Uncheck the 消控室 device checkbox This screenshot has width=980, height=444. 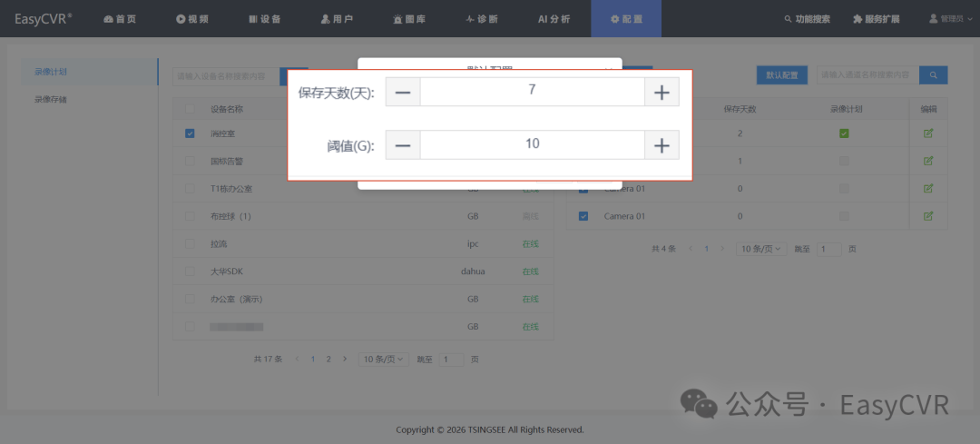click(190, 133)
